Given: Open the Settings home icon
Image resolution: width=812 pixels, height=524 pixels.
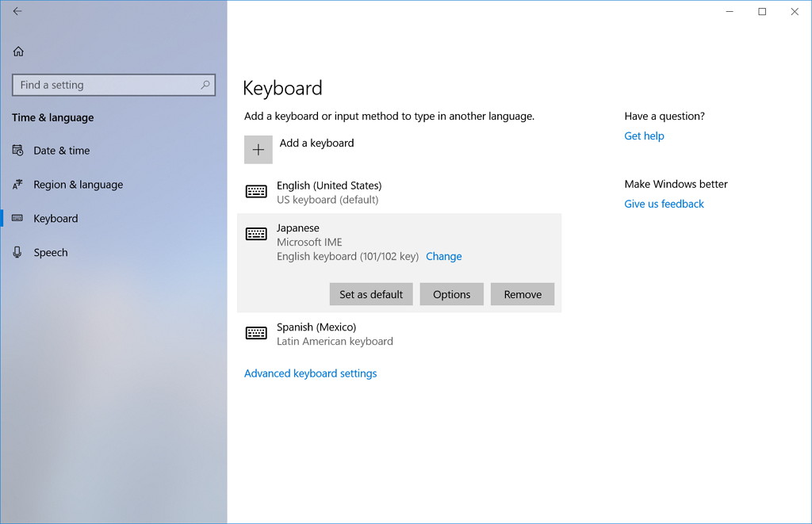Looking at the screenshot, I should click(18, 52).
